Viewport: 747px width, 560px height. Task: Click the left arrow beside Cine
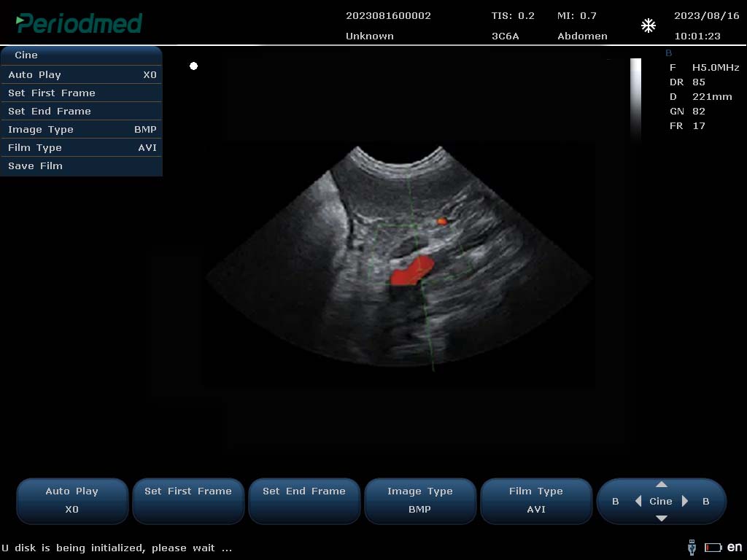point(638,501)
